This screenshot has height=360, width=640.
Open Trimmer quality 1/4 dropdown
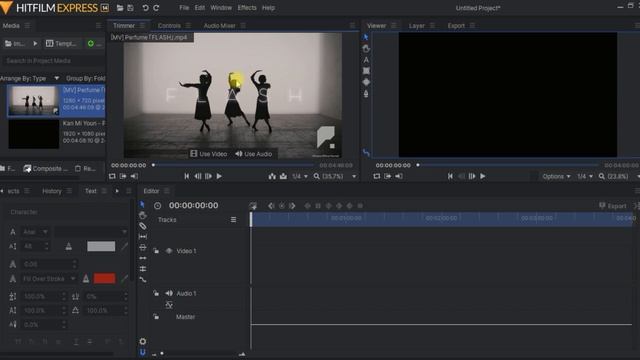(x=300, y=176)
